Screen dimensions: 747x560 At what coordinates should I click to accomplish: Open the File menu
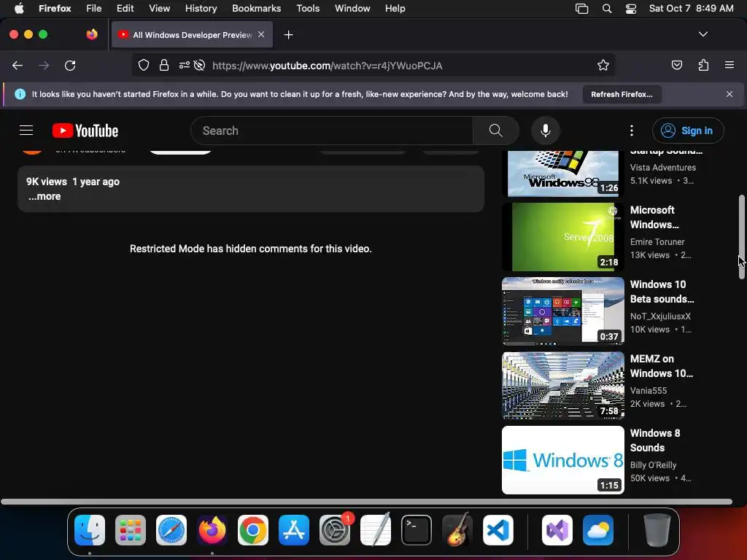click(x=93, y=8)
